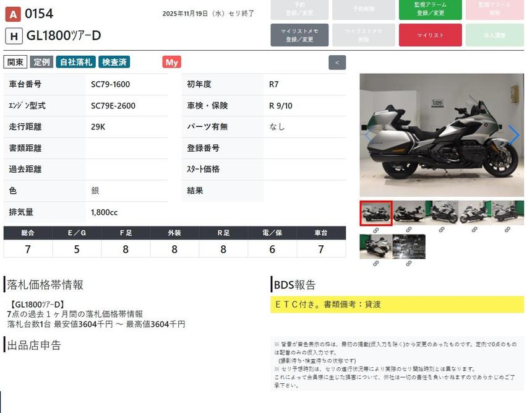Click the red My badge
Screen dimensions: 532x413
pos(172,62)
